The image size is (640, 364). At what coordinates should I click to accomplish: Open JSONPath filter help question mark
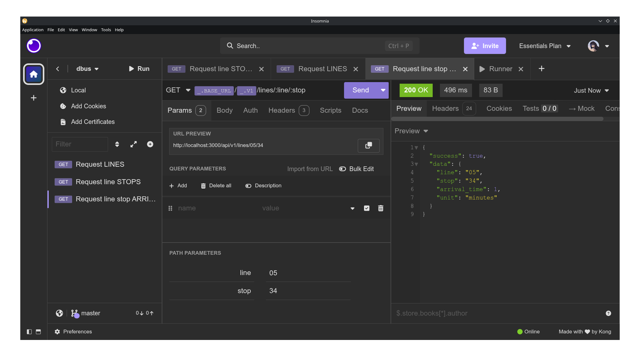click(608, 313)
